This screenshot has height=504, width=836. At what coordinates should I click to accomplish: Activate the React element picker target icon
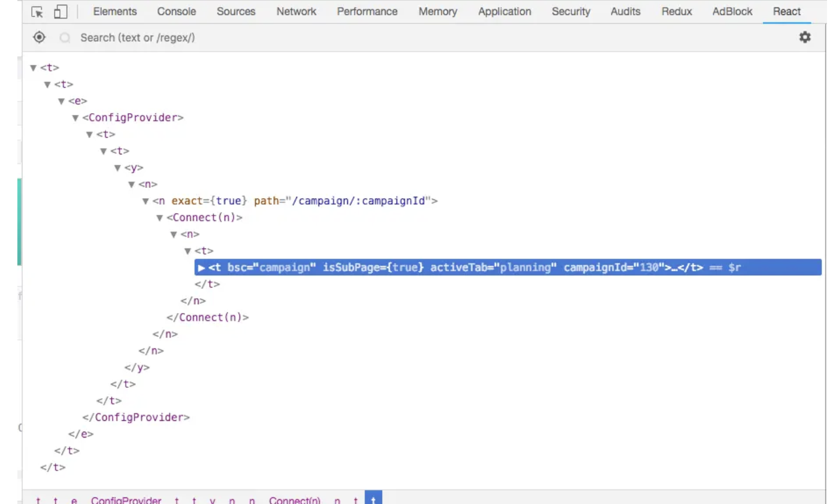pyautogui.click(x=38, y=37)
